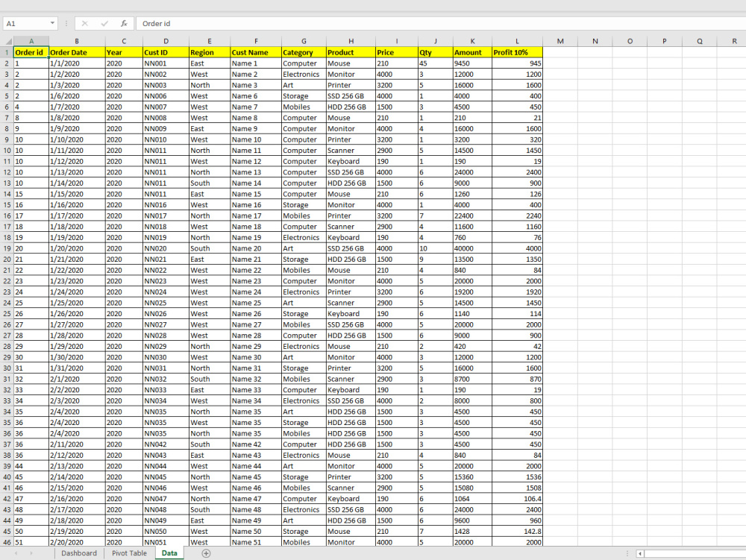746x560 pixels.
Task: Click the Qty header cell
Action: click(x=436, y=52)
